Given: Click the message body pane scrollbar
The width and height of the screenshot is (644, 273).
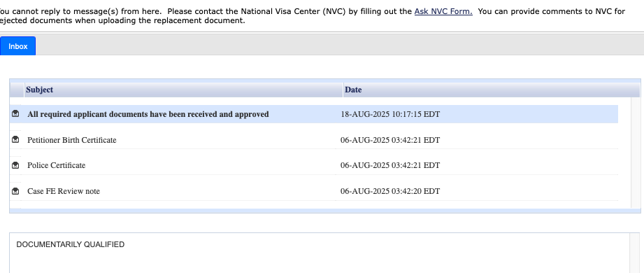Looking at the screenshot, I should click(x=634, y=253).
